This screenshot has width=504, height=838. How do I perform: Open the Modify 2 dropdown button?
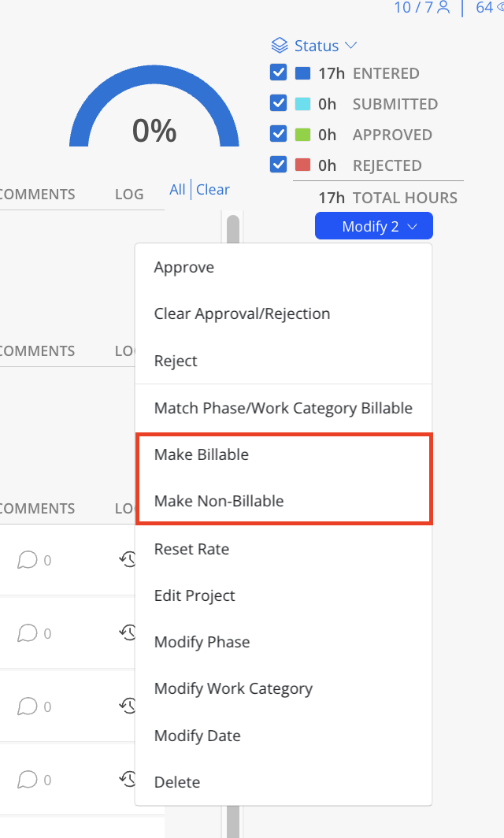pyautogui.click(x=374, y=226)
